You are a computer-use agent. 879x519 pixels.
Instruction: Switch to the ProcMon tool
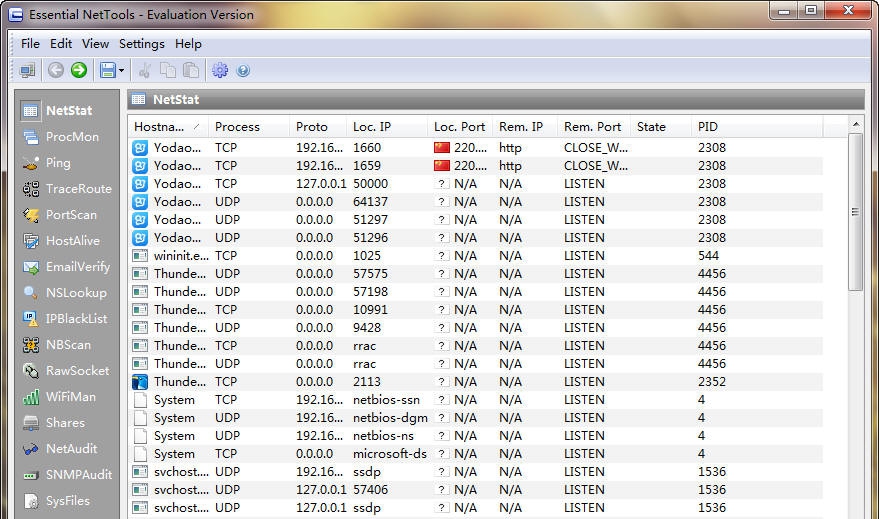tap(71, 137)
